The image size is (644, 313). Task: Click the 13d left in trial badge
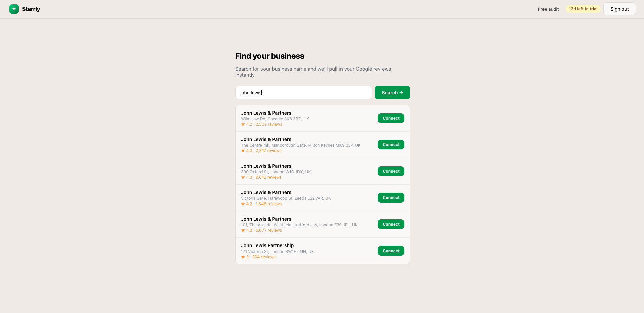[583, 9]
